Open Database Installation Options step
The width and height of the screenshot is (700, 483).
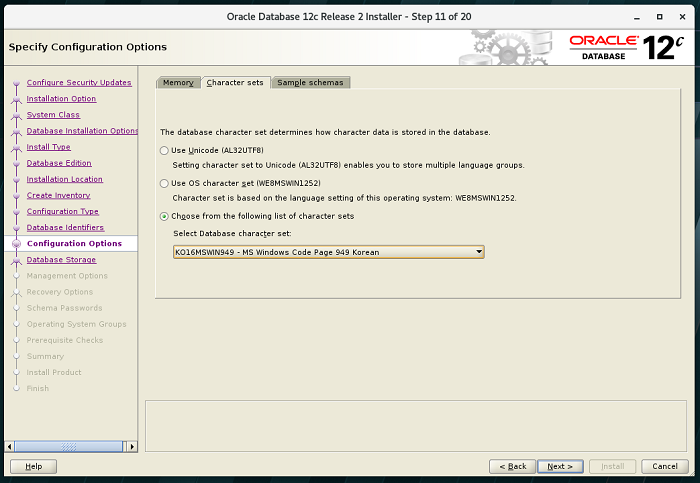(x=82, y=131)
